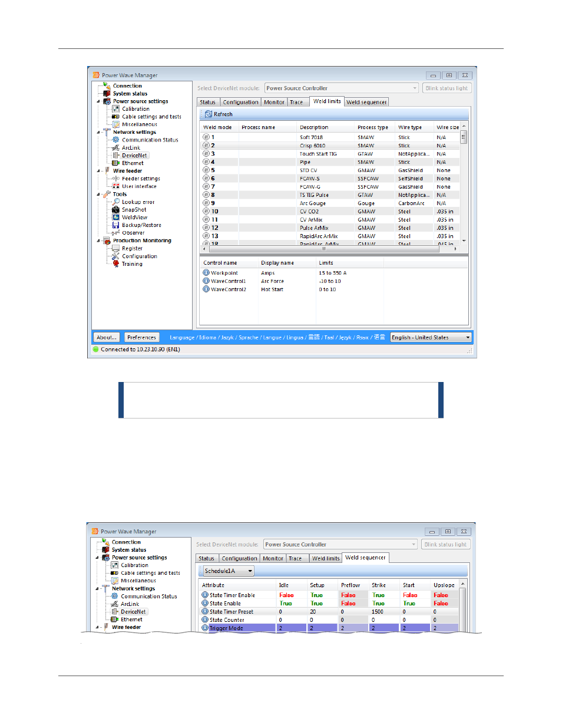This screenshot has height=728, width=562.
Task: Click the Lookup error magnifier icon
Action: point(115,202)
